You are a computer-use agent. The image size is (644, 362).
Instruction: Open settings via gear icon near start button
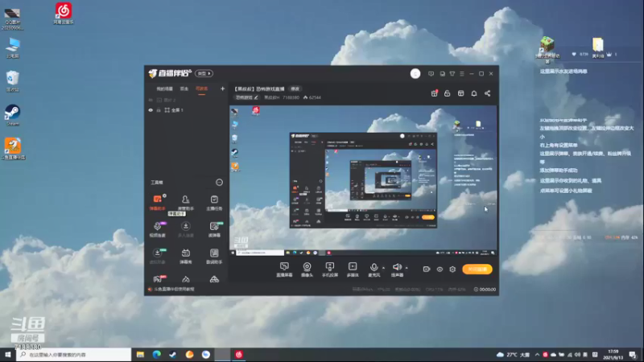point(452,269)
